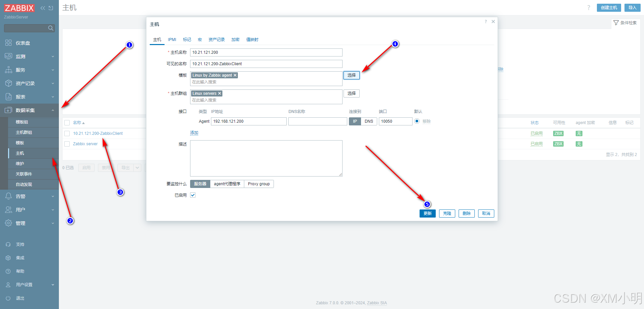644x309 pixels.
Task: Click the 添加 interface link
Action: coord(194,133)
